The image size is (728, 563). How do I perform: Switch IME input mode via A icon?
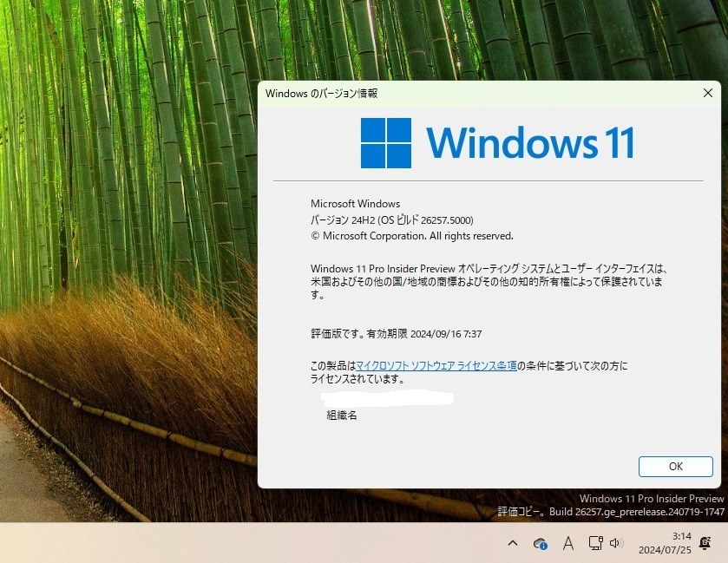pos(567,543)
